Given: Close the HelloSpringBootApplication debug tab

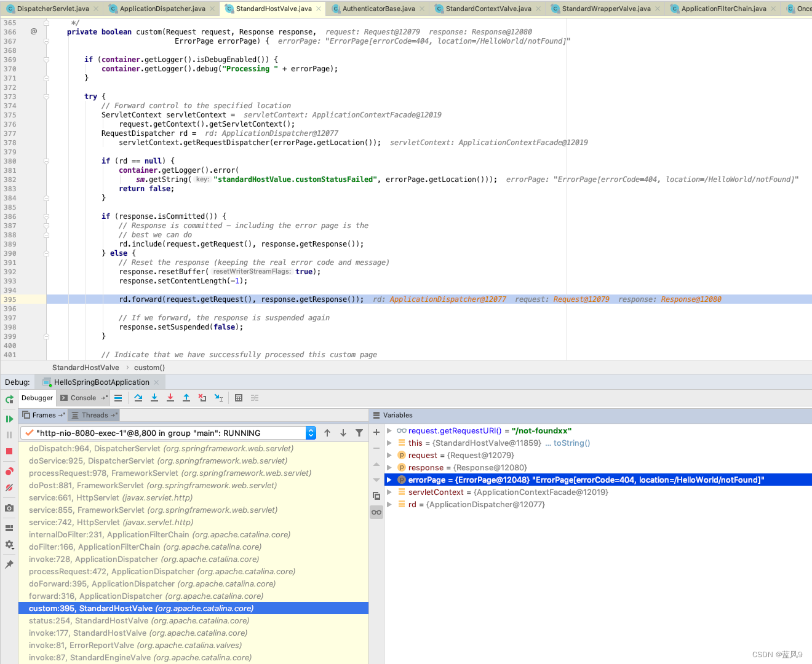Looking at the screenshot, I should click(156, 382).
